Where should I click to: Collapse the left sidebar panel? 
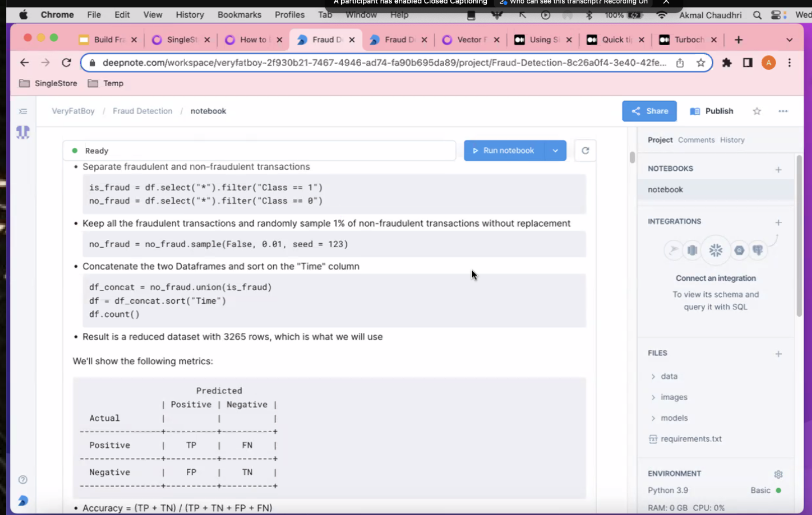23,111
